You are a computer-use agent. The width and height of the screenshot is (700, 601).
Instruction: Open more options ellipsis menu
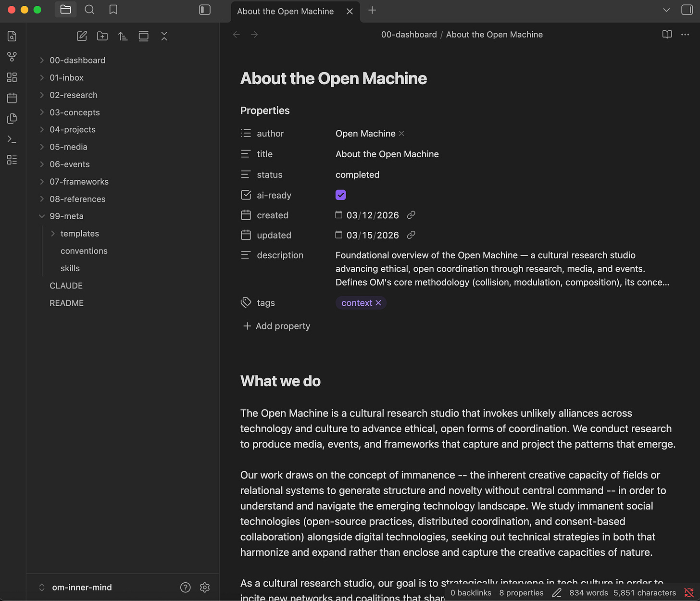[685, 35]
